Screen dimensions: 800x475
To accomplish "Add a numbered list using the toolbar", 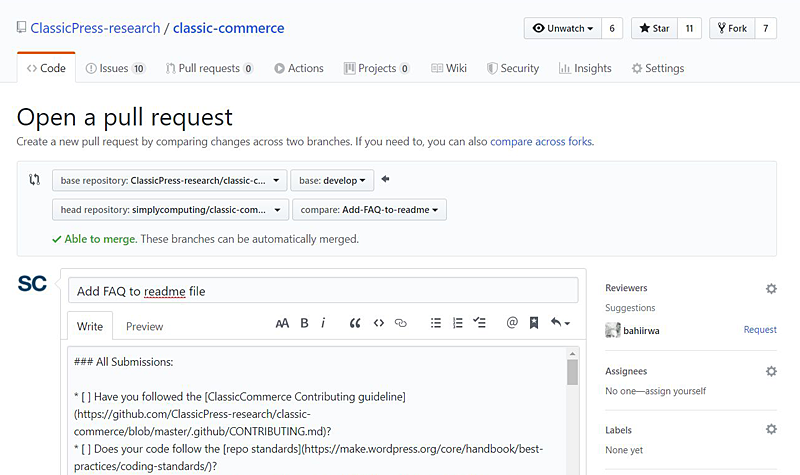I will [458, 323].
